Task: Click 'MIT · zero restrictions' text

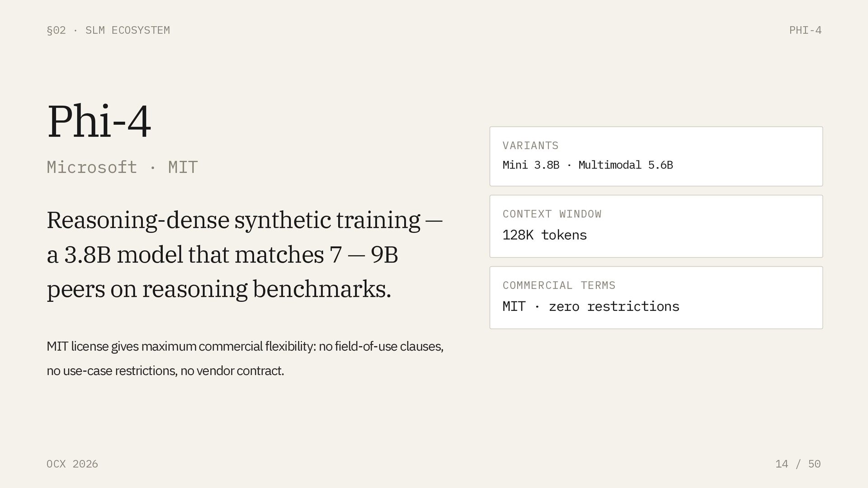Action: pyautogui.click(x=590, y=306)
